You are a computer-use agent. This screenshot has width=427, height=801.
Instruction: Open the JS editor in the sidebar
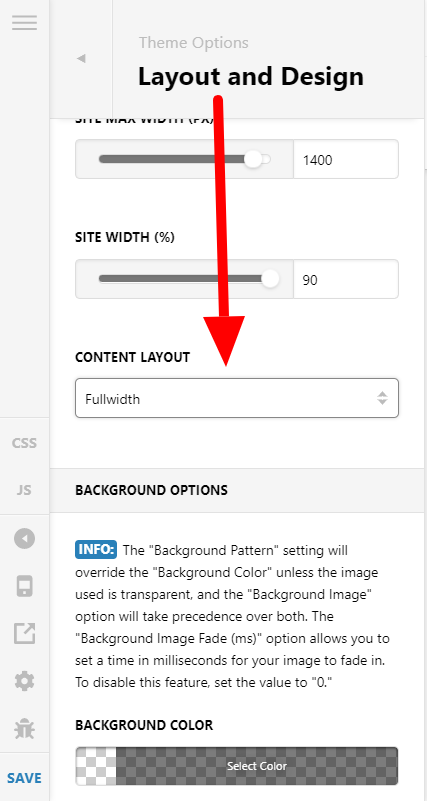tap(25, 490)
